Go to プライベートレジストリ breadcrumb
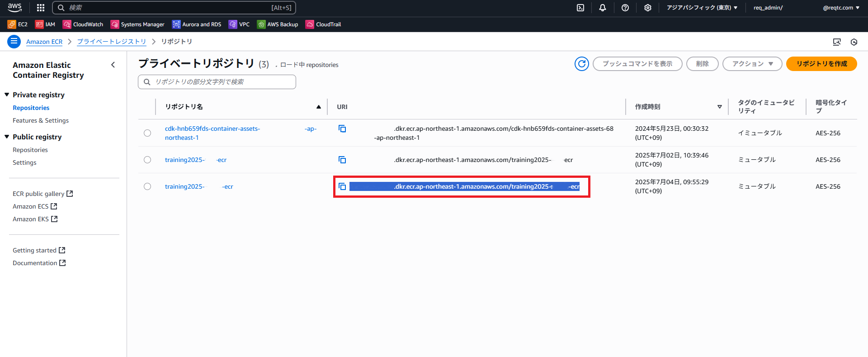 pos(112,42)
